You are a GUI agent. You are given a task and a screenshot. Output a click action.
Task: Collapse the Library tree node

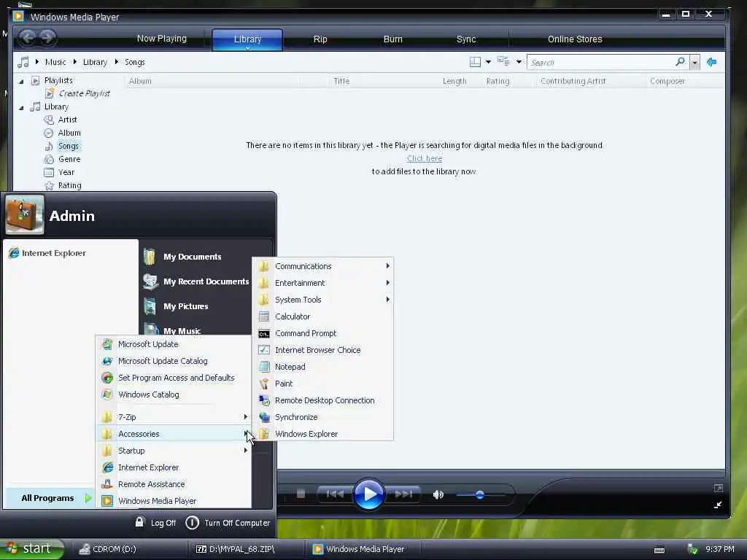[21, 108]
